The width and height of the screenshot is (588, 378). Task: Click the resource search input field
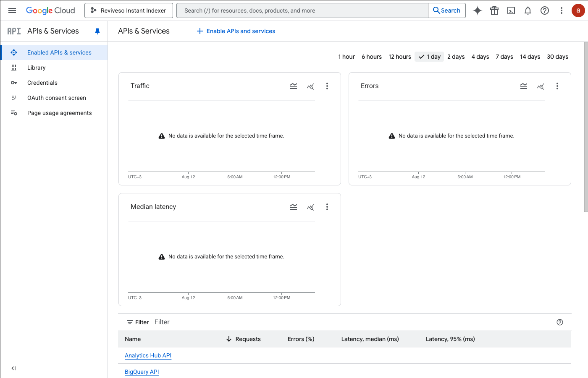coord(302,10)
